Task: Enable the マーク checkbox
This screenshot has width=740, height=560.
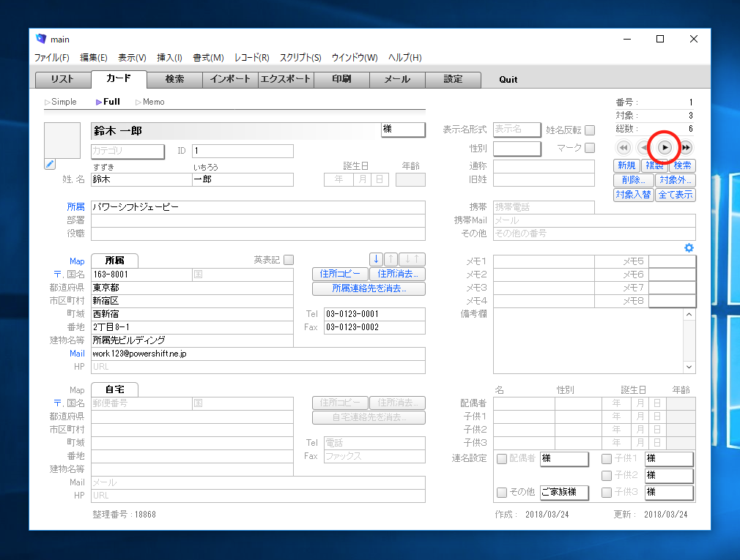Action: [590, 148]
